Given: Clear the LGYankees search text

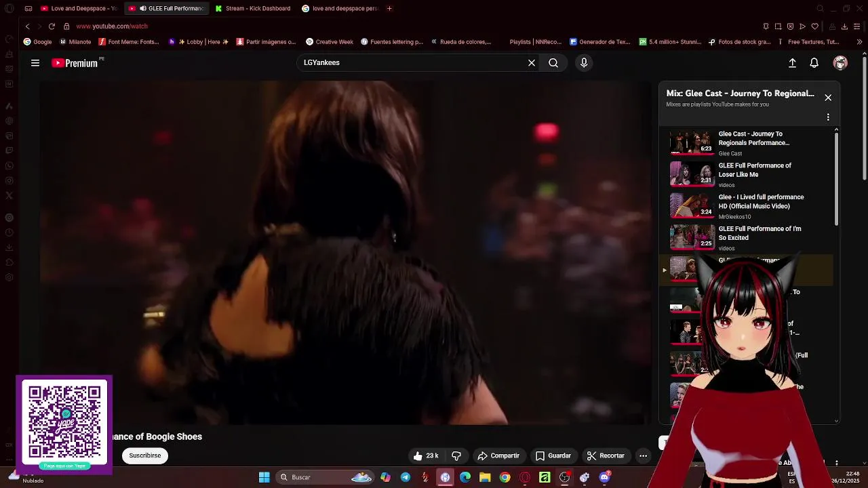Looking at the screenshot, I should pos(532,63).
